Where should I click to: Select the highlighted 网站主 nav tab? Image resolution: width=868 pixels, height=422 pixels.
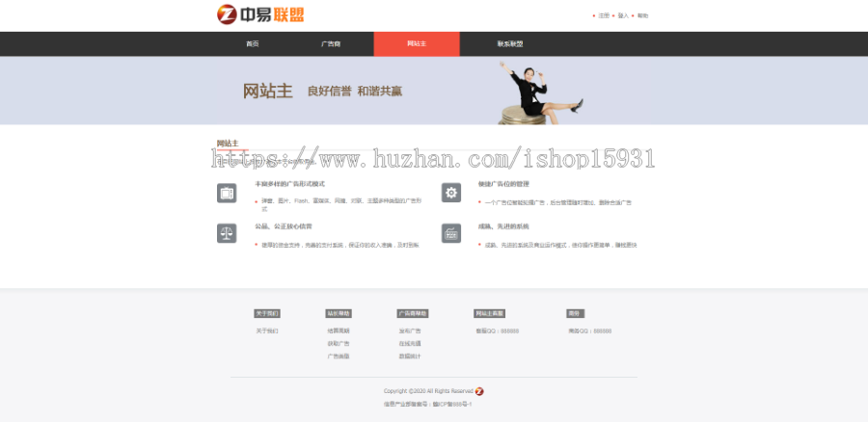[x=417, y=44]
